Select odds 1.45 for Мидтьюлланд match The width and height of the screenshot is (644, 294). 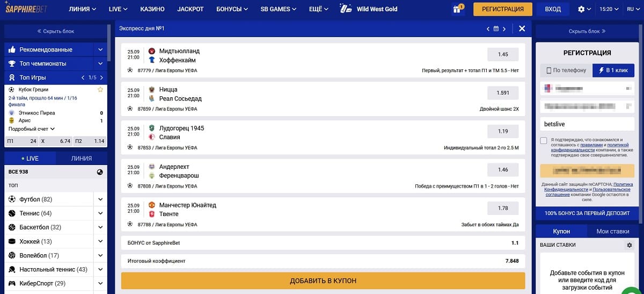coord(503,55)
